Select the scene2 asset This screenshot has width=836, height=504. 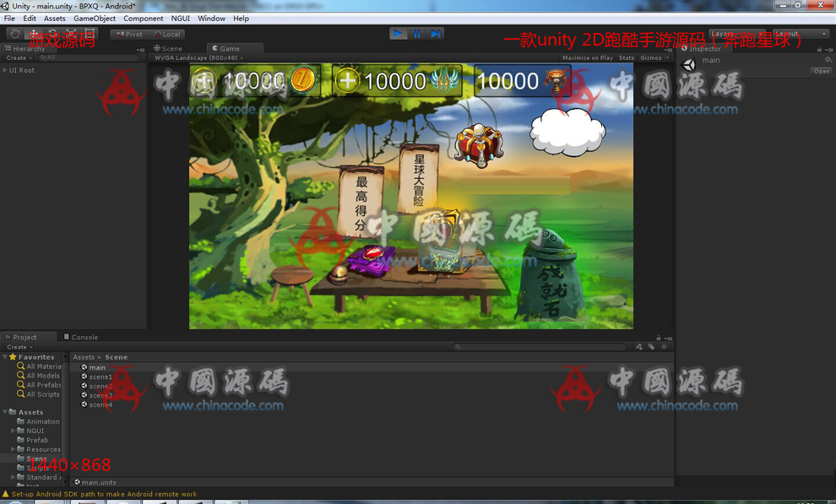[96, 386]
